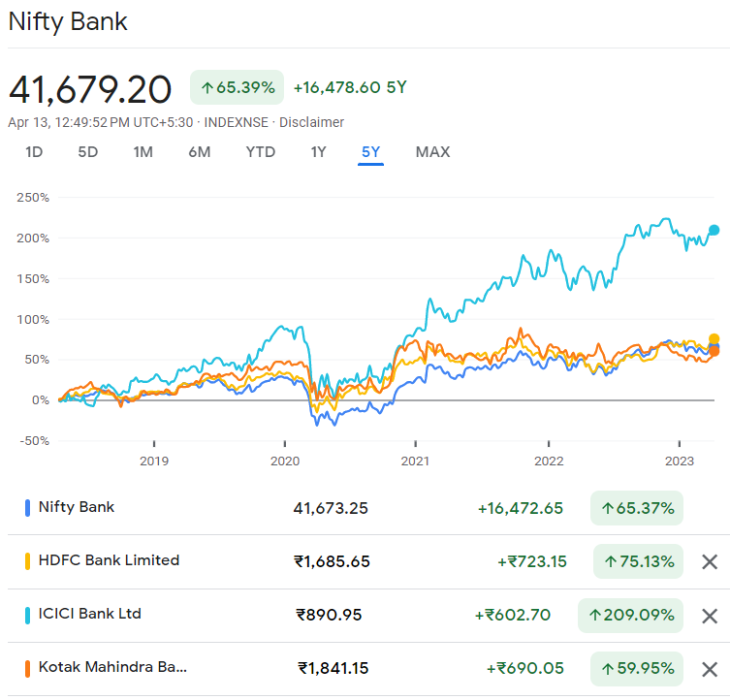Click the Kotak 59.95% gain badge

[636, 669]
